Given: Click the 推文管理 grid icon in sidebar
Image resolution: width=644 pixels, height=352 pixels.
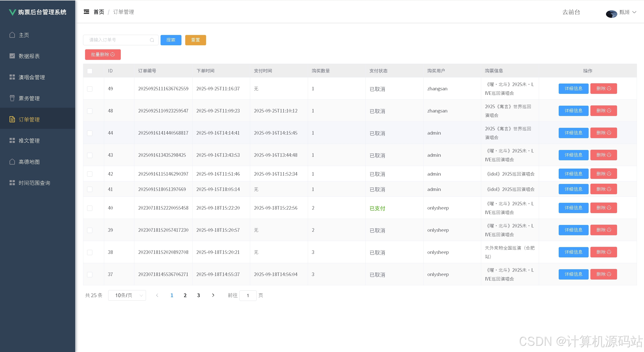Looking at the screenshot, I should [12, 140].
